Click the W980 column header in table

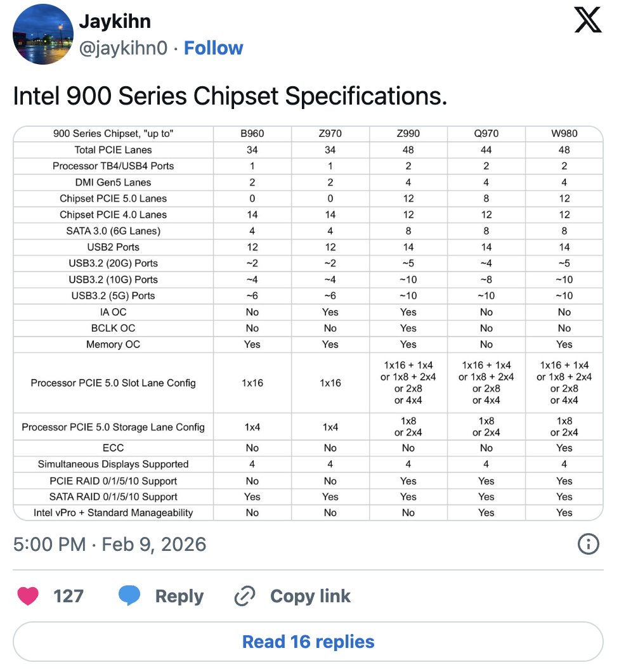point(564,134)
